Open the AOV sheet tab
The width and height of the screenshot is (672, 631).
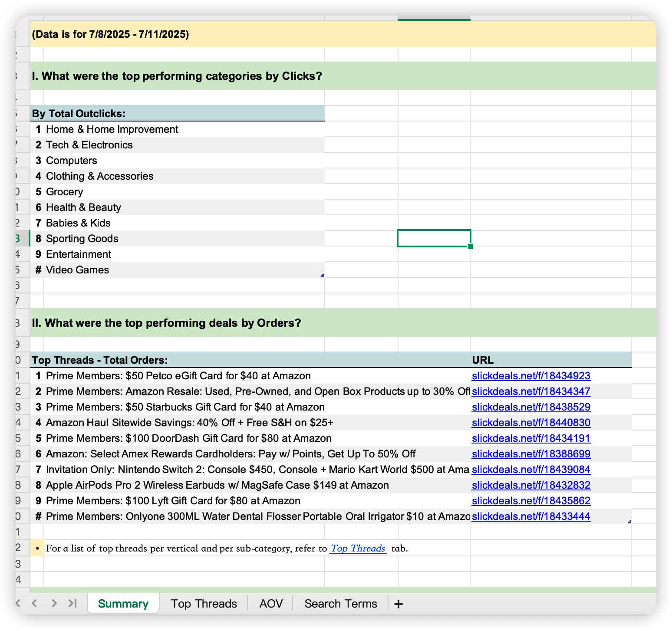coord(271,604)
